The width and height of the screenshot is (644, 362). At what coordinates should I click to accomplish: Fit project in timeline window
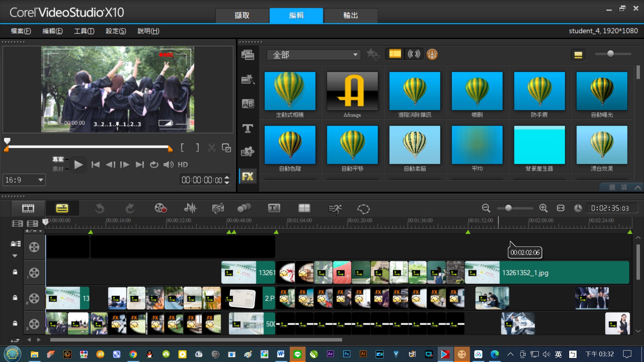coord(561,208)
